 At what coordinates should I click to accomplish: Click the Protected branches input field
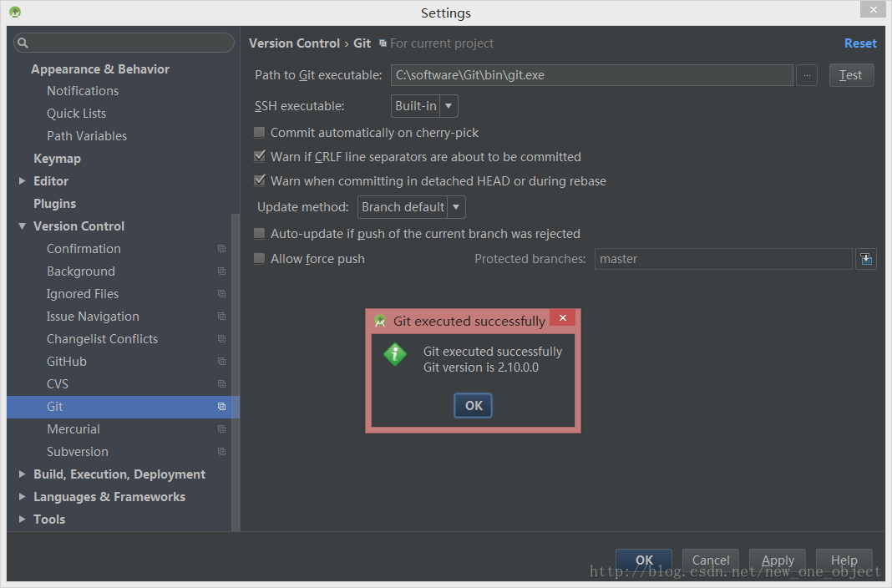pyautogui.click(x=723, y=259)
